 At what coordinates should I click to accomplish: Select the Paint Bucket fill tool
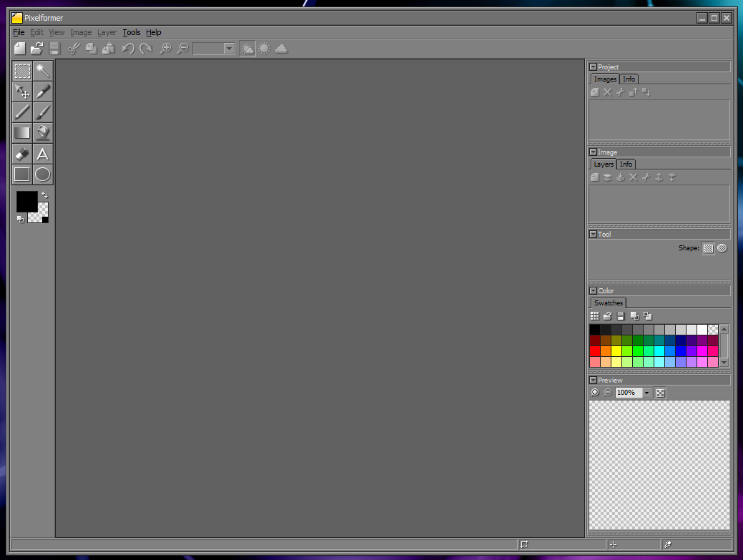43,132
